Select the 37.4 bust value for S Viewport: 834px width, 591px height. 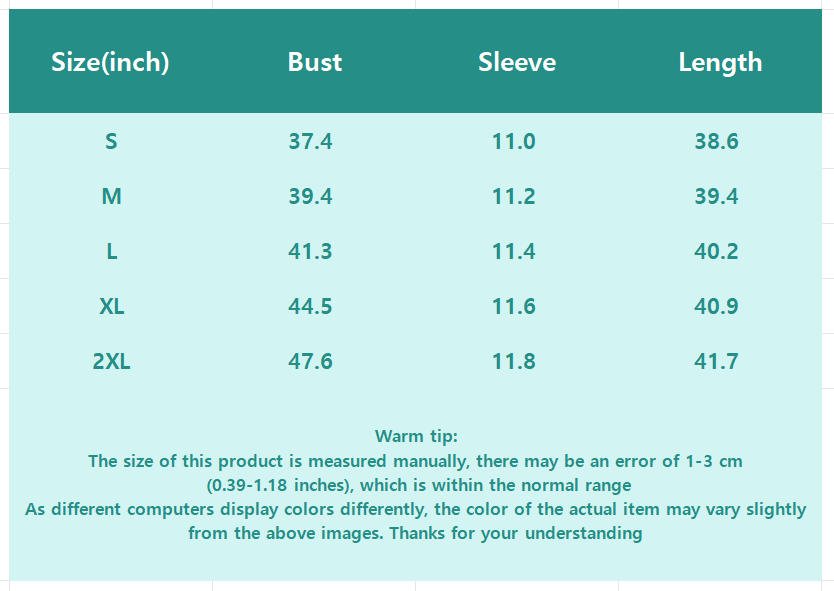(310, 142)
